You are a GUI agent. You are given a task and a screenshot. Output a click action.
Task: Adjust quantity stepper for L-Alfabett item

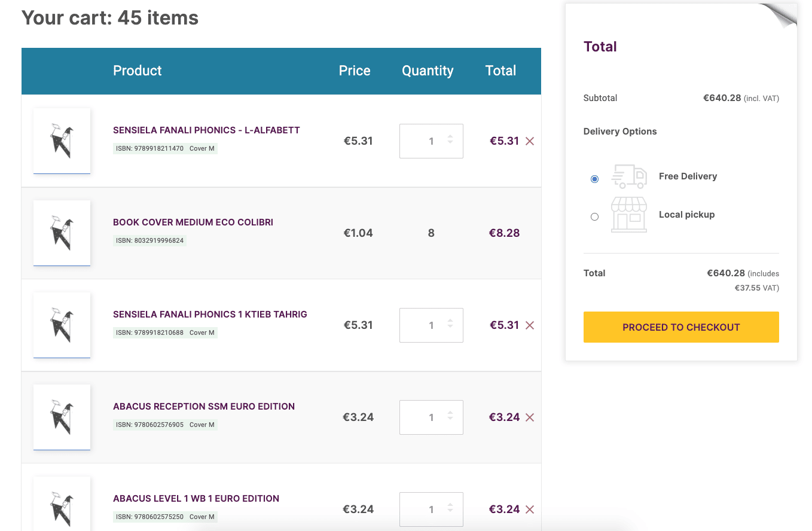coord(450,141)
